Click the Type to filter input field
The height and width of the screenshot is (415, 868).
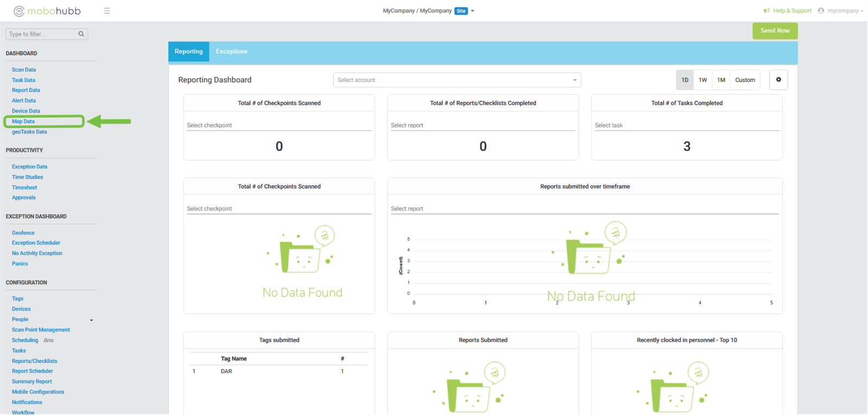[42, 34]
